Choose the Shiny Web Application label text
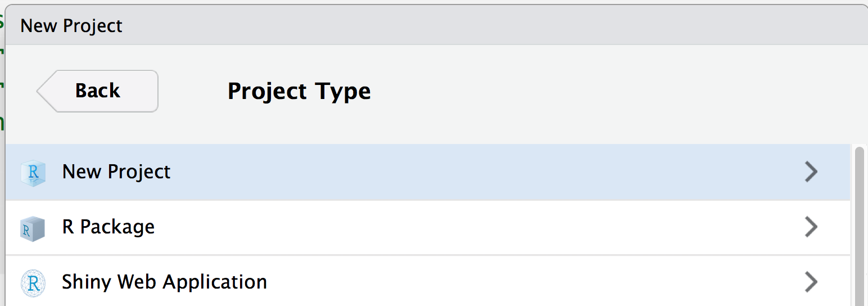 [165, 282]
